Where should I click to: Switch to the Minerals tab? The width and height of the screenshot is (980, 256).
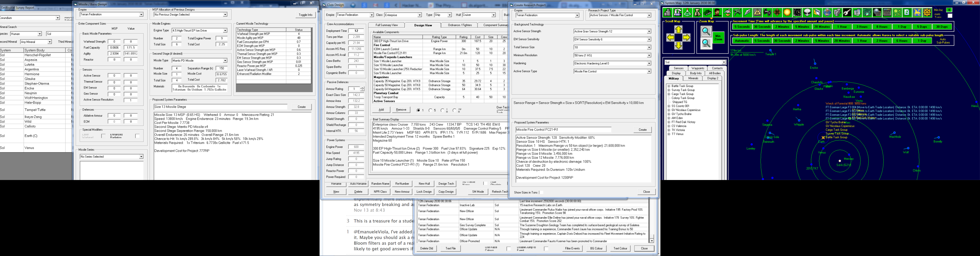[693, 78]
